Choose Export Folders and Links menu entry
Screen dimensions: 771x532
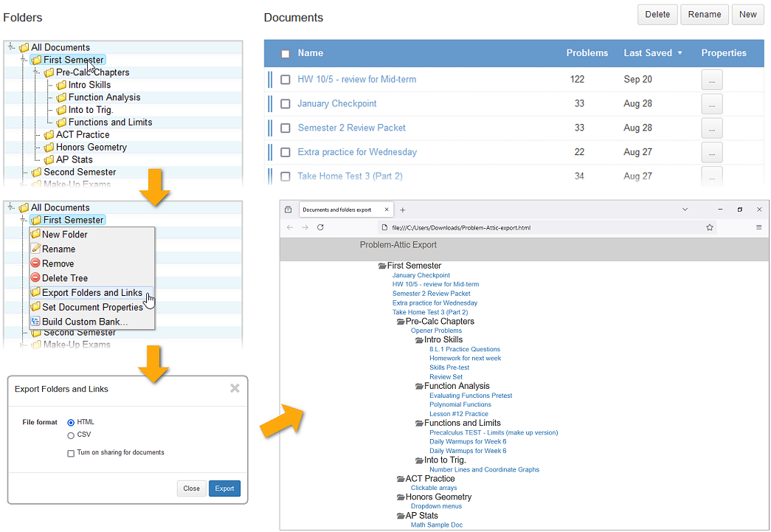click(92, 292)
